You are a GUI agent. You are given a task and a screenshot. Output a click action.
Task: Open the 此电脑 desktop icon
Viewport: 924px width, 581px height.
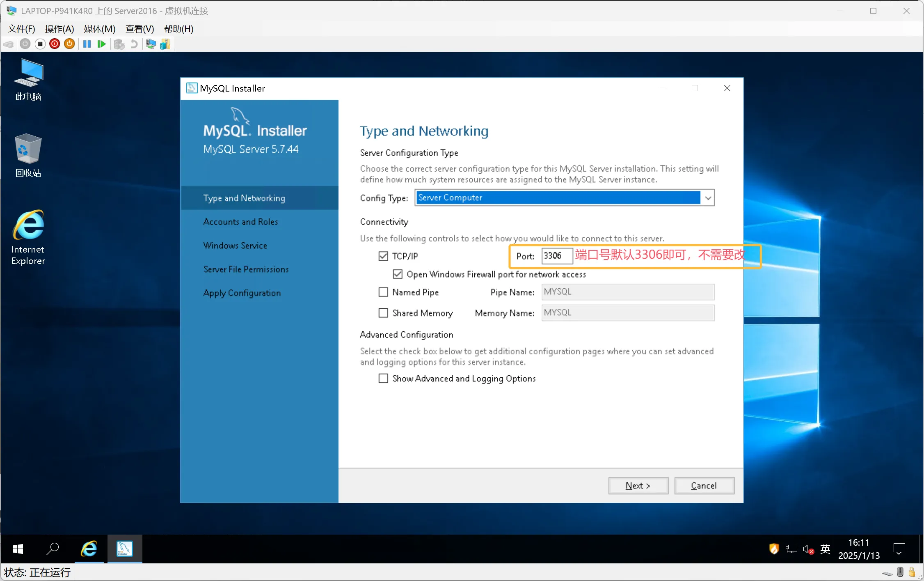pos(28,80)
